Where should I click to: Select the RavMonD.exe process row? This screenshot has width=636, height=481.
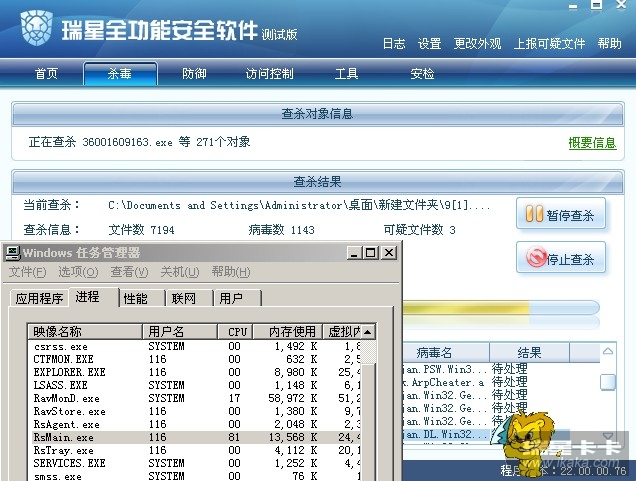coord(194,398)
